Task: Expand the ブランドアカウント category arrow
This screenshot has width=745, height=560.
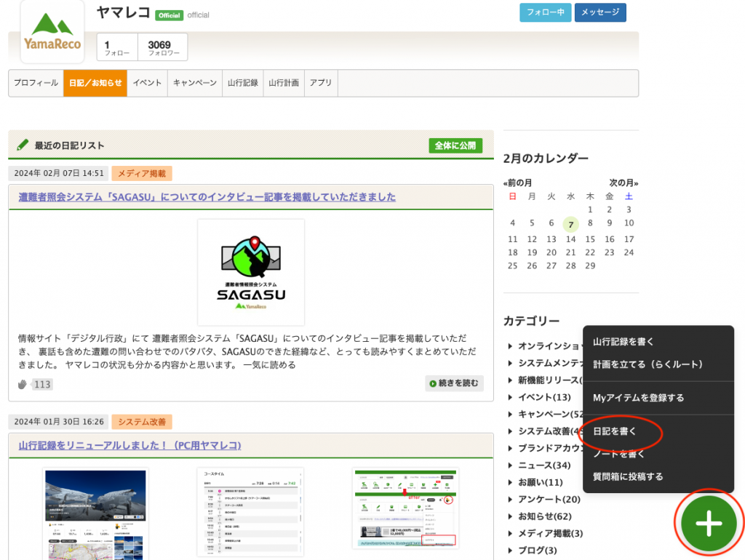Action: 510,449
